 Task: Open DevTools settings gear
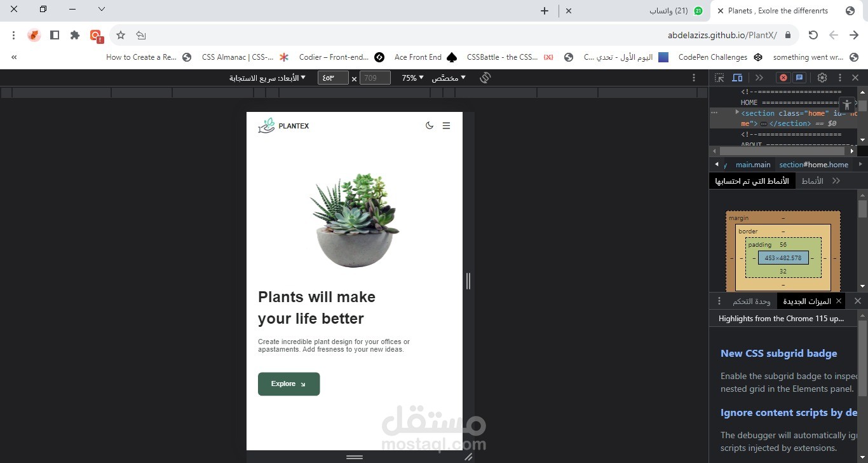[x=822, y=77]
